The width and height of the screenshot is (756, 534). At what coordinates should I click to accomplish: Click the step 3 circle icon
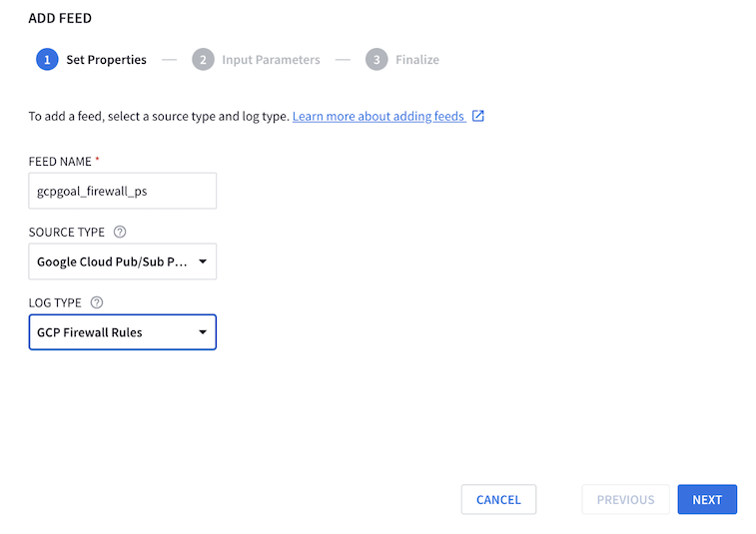point(377,59)
